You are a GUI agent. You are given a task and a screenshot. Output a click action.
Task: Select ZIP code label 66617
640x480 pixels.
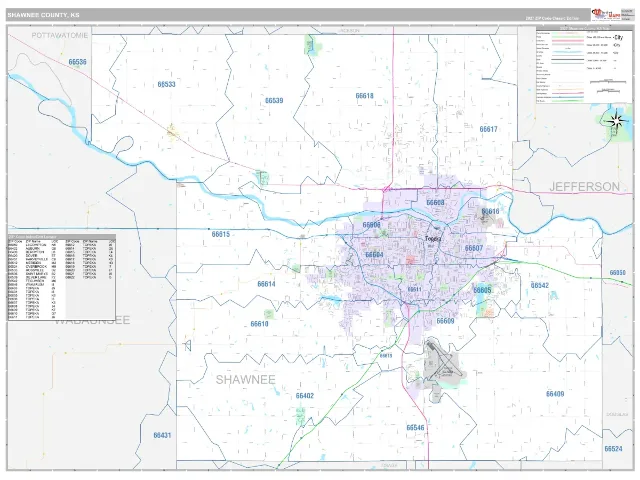point(489,129)
